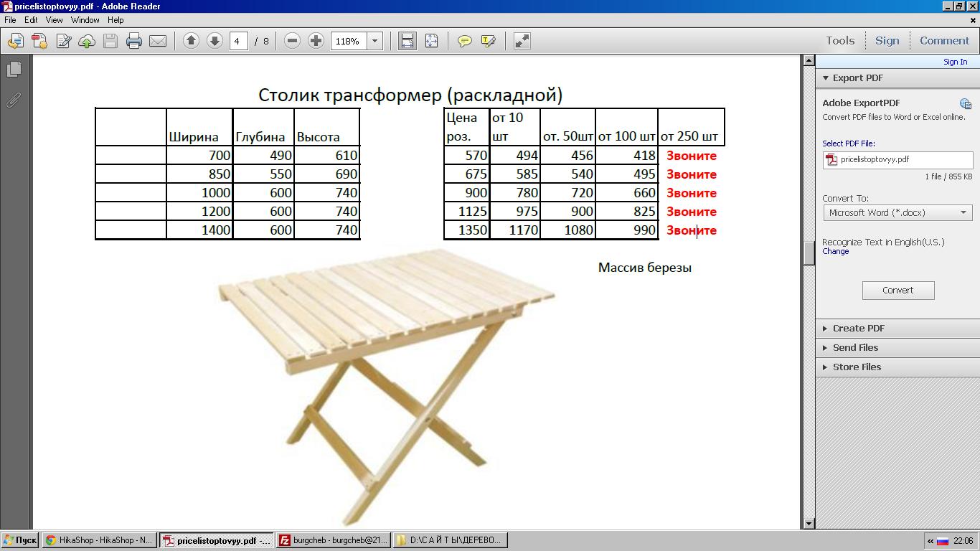Select the sticky note comment tool

(465, 41)
